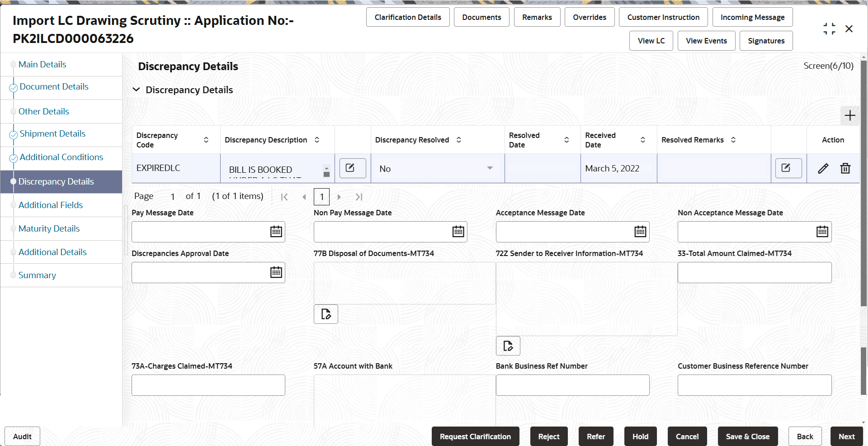Click Customer Business Reference Number field
This screenshot has height=446, width=868.
[x=755, y=385]
